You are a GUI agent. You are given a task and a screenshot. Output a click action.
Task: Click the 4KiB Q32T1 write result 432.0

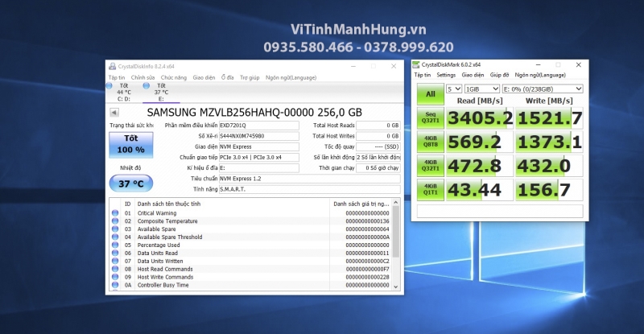point(549,166)
